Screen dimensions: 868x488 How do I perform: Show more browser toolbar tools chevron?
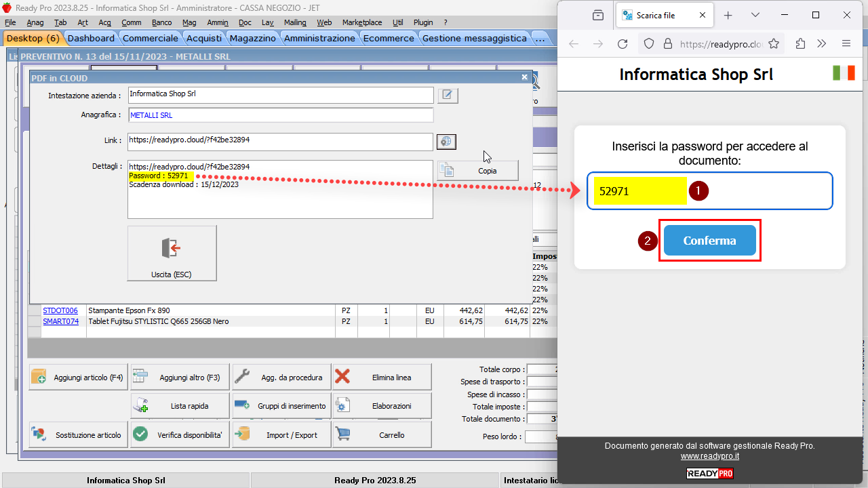click(822, 44)
